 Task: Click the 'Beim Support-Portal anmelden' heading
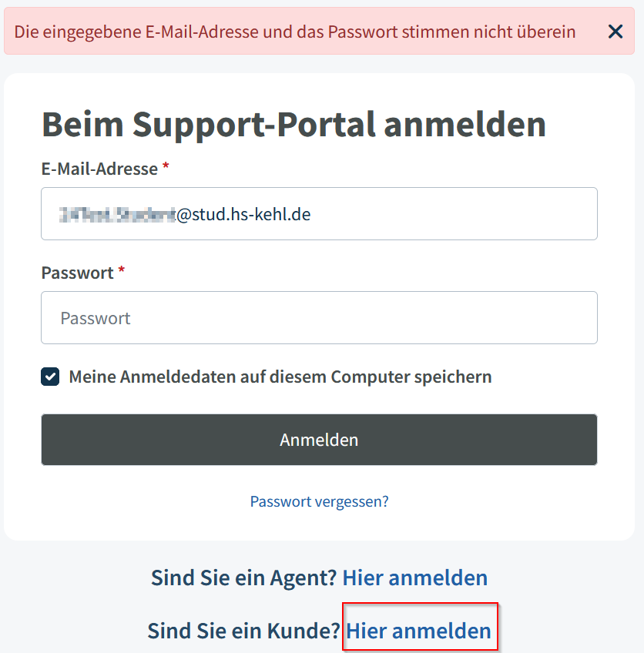pos(293,124)
